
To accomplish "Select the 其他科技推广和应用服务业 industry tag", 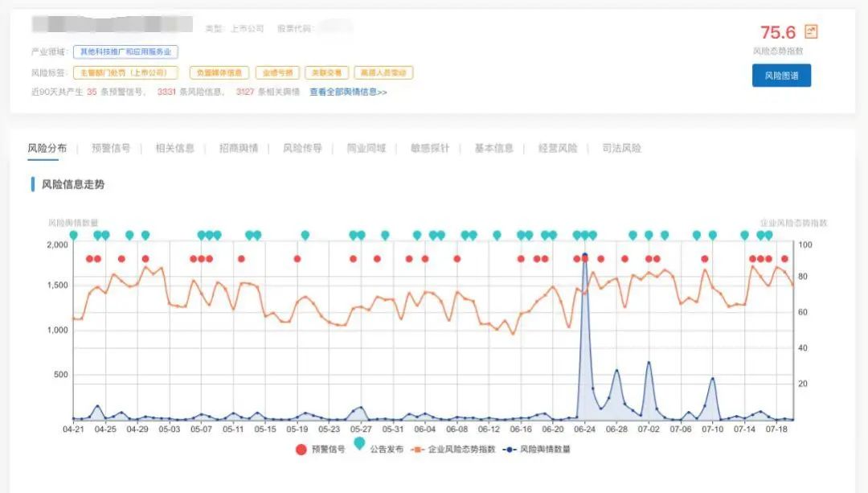I will [125, 51].
